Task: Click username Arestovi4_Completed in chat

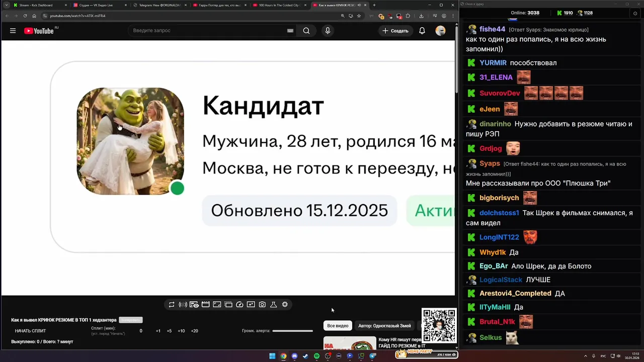Action: click(515, 293)
